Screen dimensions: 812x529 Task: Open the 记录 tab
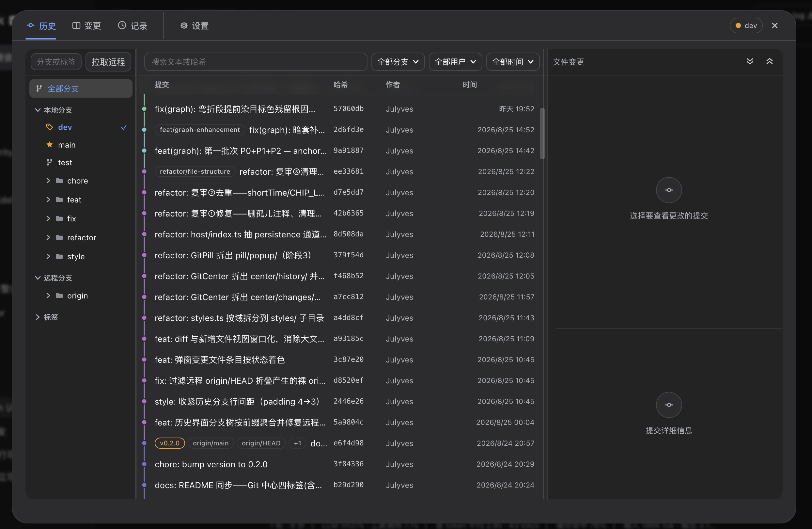(x=133, y=25)
